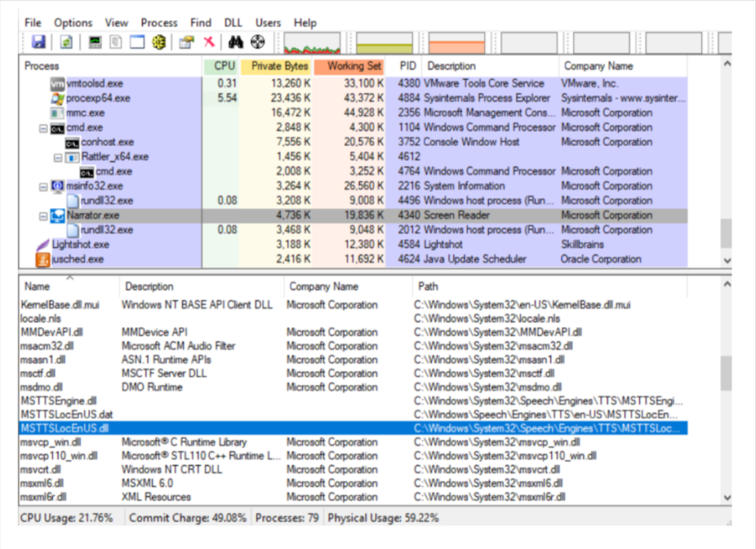This screenshot has width=756, height=549.
Task: Click the lower pane scroll down arrow
Action: tap(727, 497)
